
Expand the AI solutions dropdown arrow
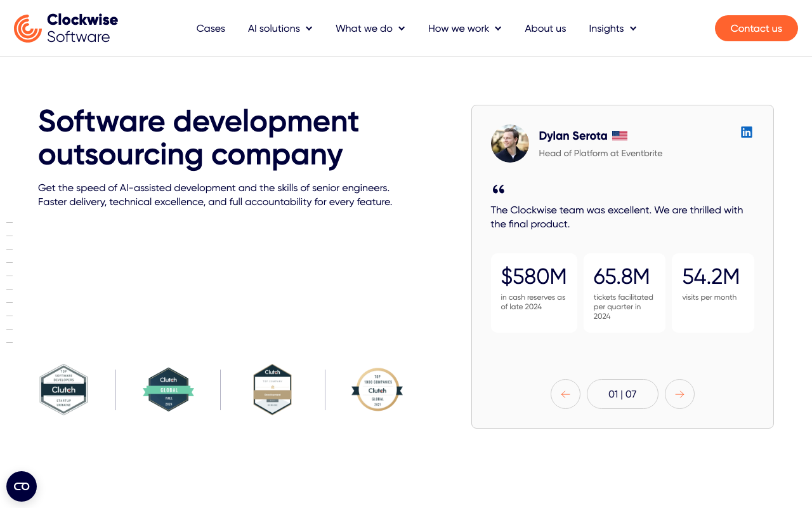309,29
